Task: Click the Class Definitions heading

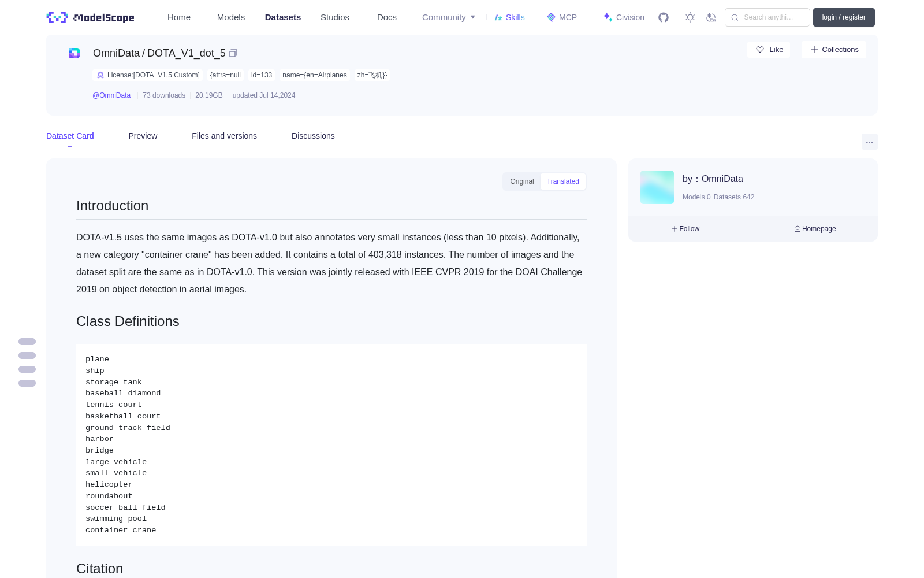Action: (128, 321)
